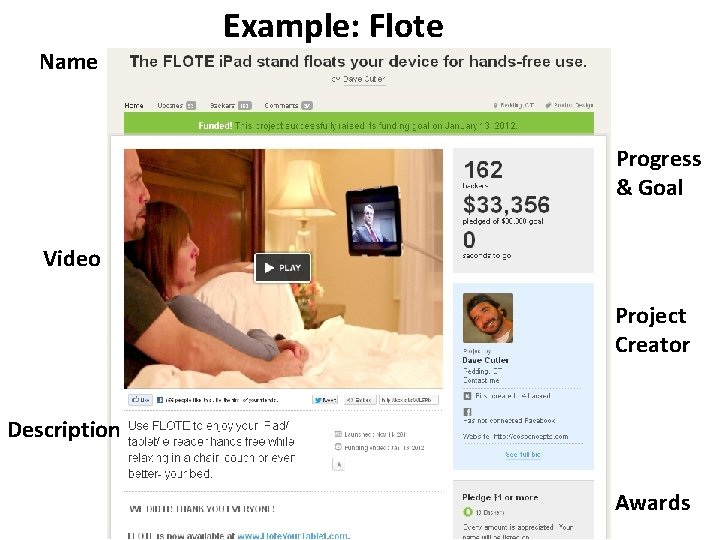This screenshot has width=720, height=540.
Task: Open the Home tab
Action: [134, 106]
